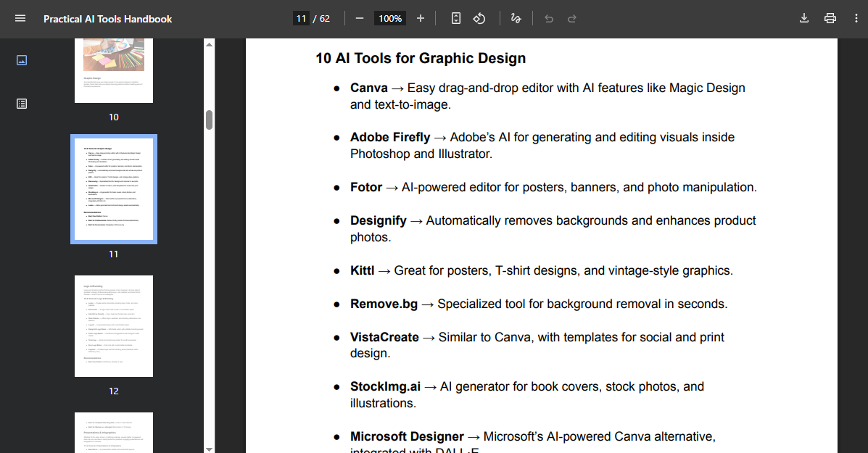868x453 pixels.
Task: Select the page 11 thumbnail
Action: pos(113,189)
